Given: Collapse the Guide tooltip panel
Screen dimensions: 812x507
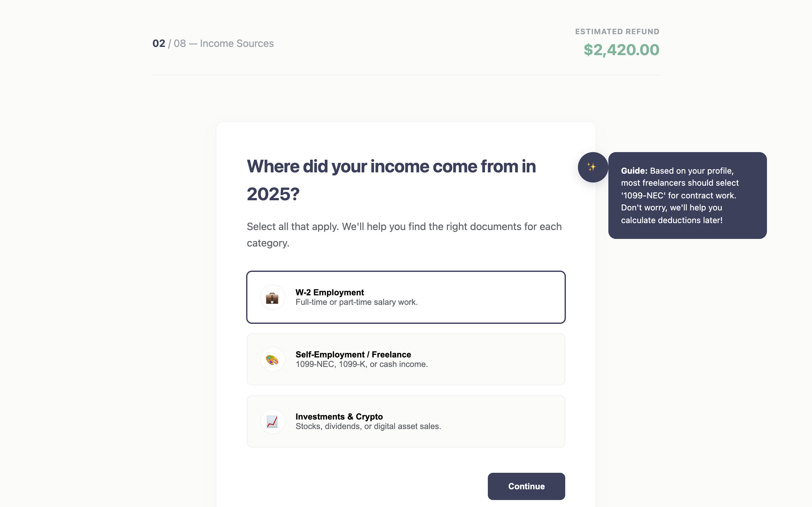Looking at the screenshot, I should pos(688,196).
